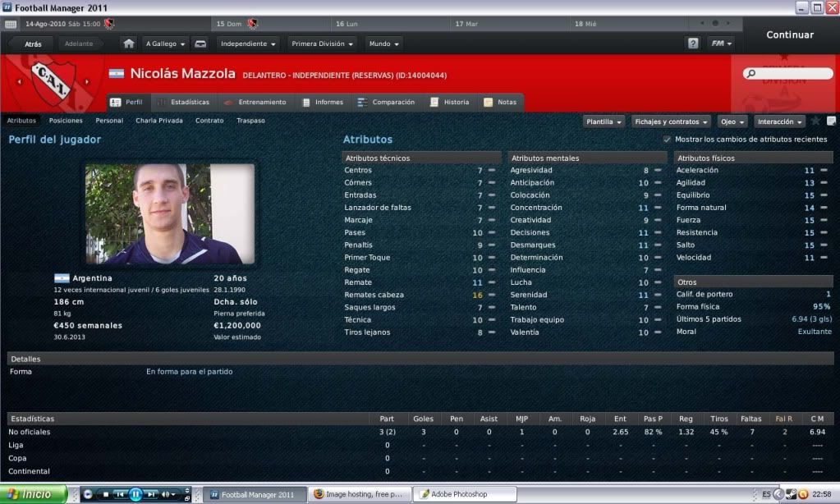Pause media in the taskbar player

click(135, 494)
